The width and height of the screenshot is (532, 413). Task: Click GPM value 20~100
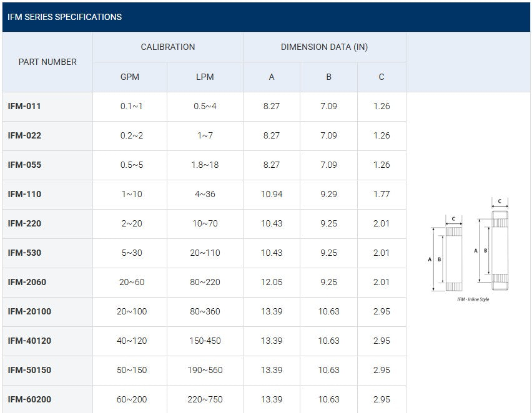[132, 311]
